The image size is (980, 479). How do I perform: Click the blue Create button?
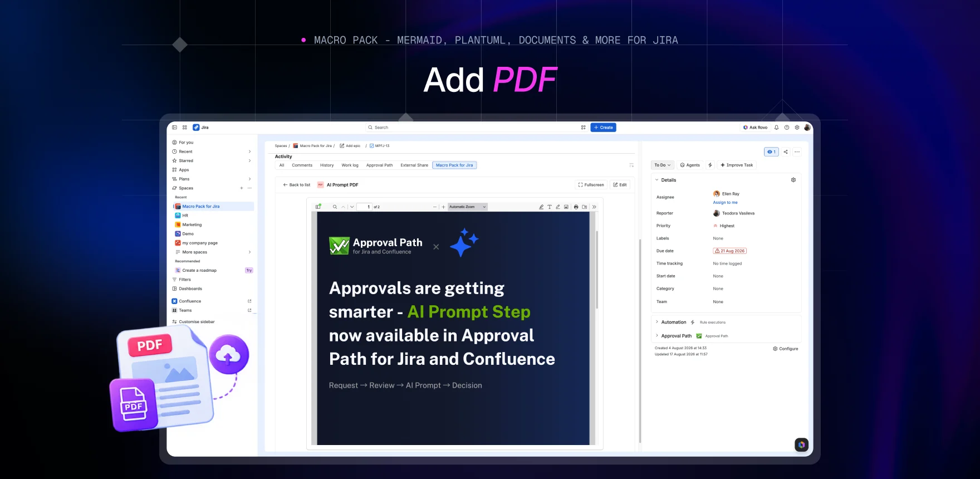point(603,128)
